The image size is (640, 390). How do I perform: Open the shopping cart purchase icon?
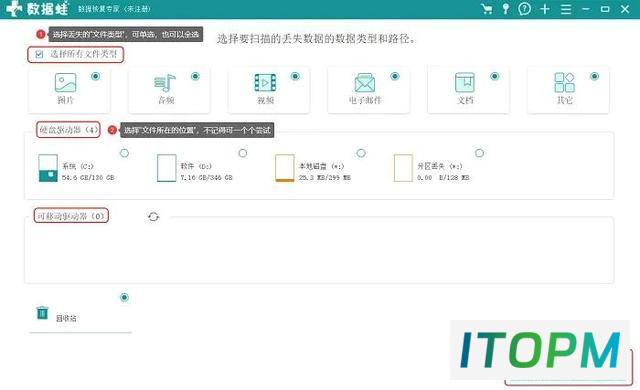coord(487,9)
